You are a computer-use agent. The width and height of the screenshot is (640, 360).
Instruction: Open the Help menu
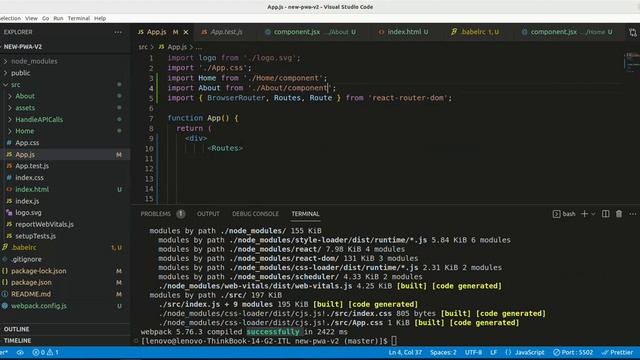[100, 18]
